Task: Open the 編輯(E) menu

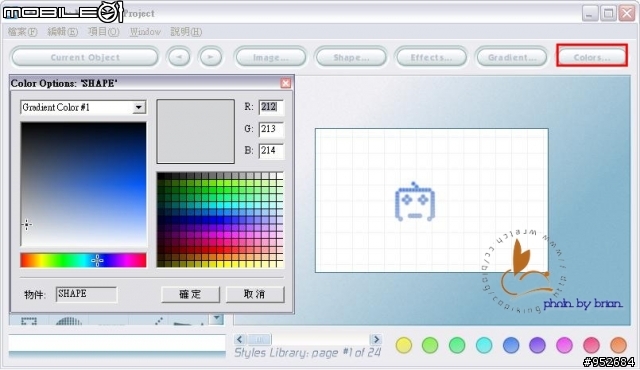Action: (62, 32)
